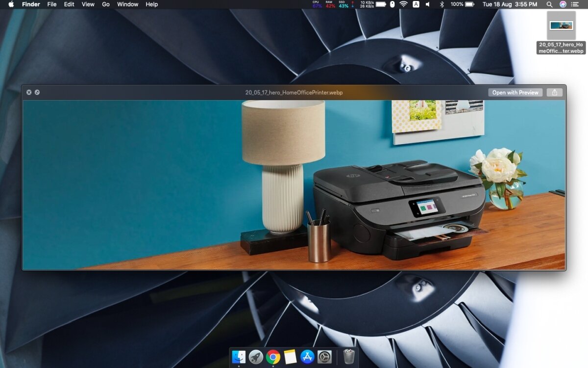Open Notification Center from menu bar

click(x=575, y=4)
